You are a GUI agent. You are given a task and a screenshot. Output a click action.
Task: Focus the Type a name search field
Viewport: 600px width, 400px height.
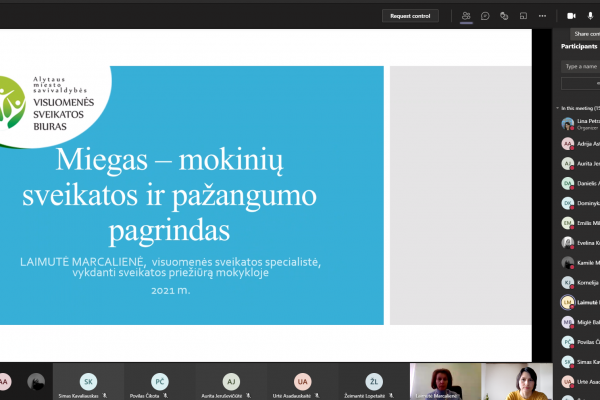[x=580, y=67]
